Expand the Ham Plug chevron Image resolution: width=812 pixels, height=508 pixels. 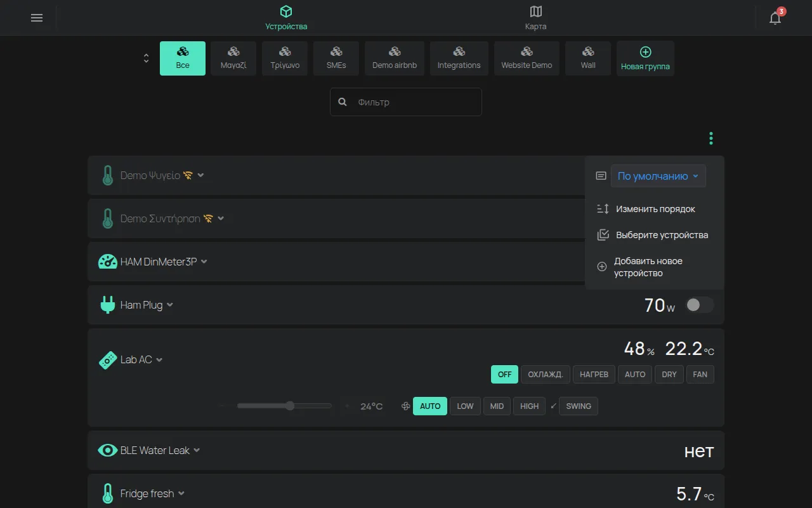(170, 305)
